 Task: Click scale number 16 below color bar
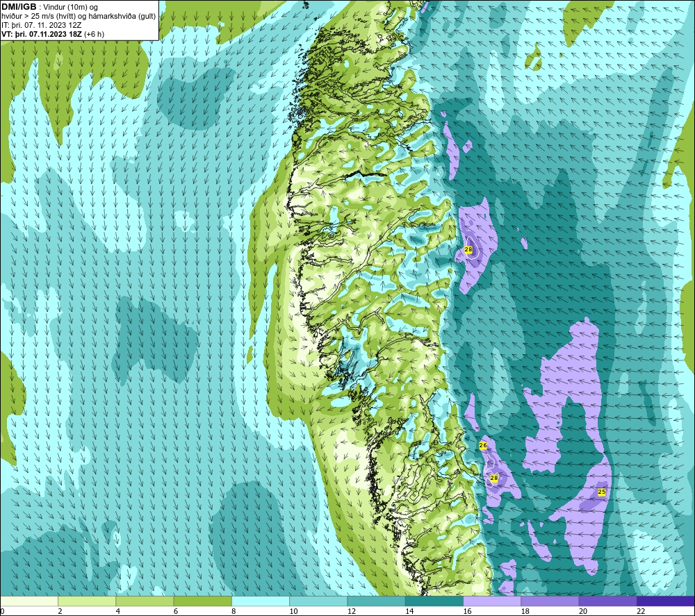(467, 612)
